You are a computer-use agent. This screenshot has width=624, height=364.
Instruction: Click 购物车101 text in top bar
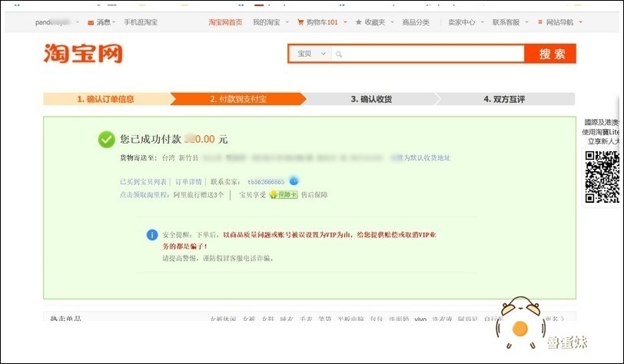322,22
